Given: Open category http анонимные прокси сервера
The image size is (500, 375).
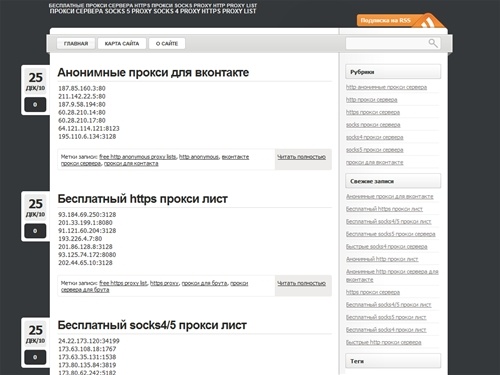Looking at the screenshot, I should (x=386, y=87).
